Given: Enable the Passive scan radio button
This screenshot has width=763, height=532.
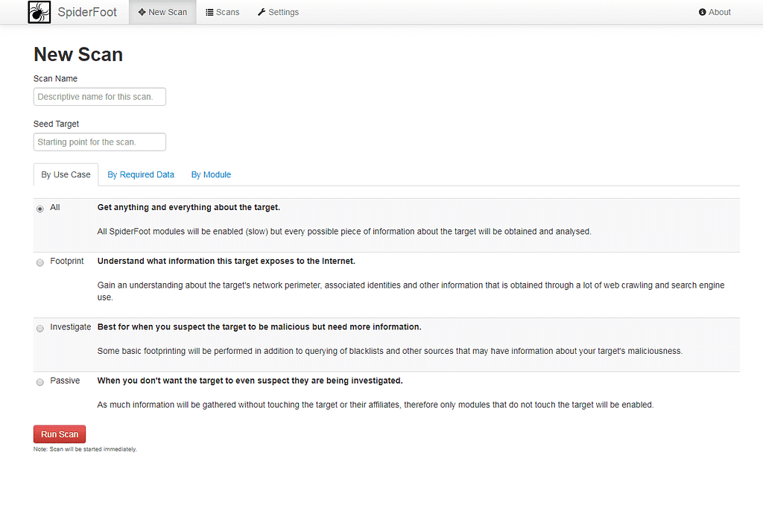Looking at the screenshot, I should click(40, 382).
